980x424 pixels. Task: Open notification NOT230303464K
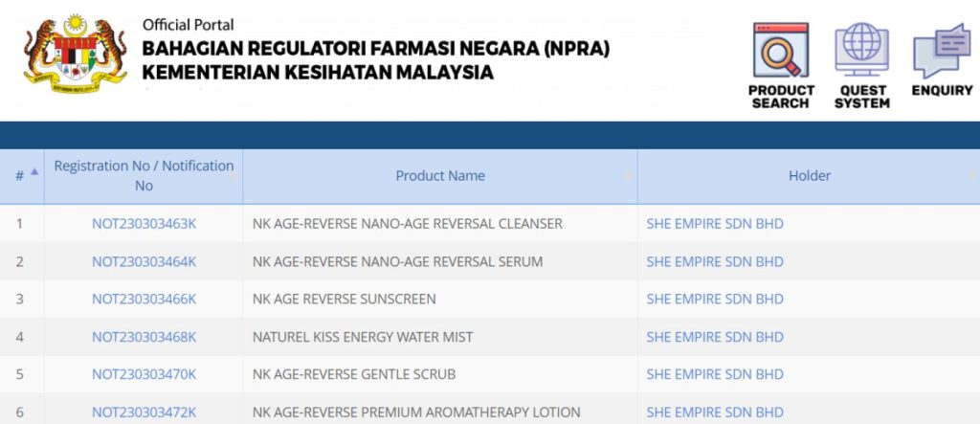click(144, 261)
